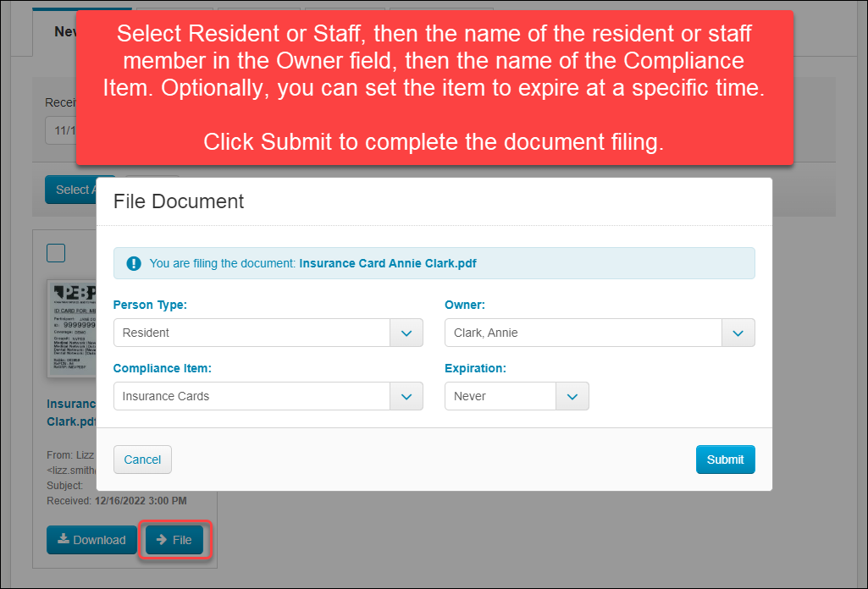Click the info icon in filing notice
The image size is (868, 589).
(134, 263)
